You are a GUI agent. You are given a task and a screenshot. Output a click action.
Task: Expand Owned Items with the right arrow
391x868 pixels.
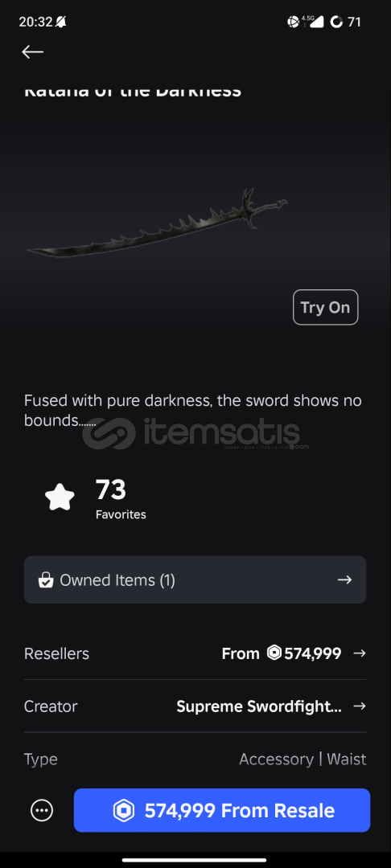coord(344,579)
